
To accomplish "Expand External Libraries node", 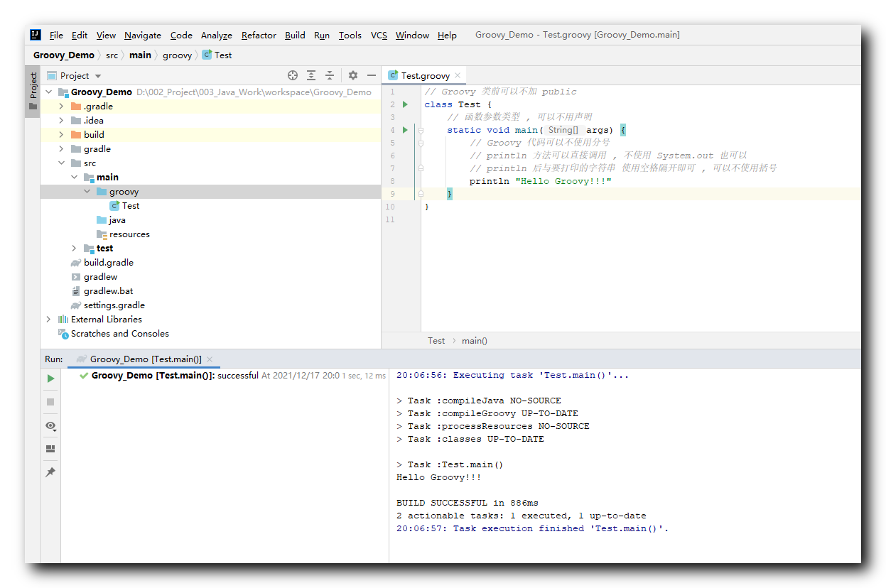I will coord(48,320).
